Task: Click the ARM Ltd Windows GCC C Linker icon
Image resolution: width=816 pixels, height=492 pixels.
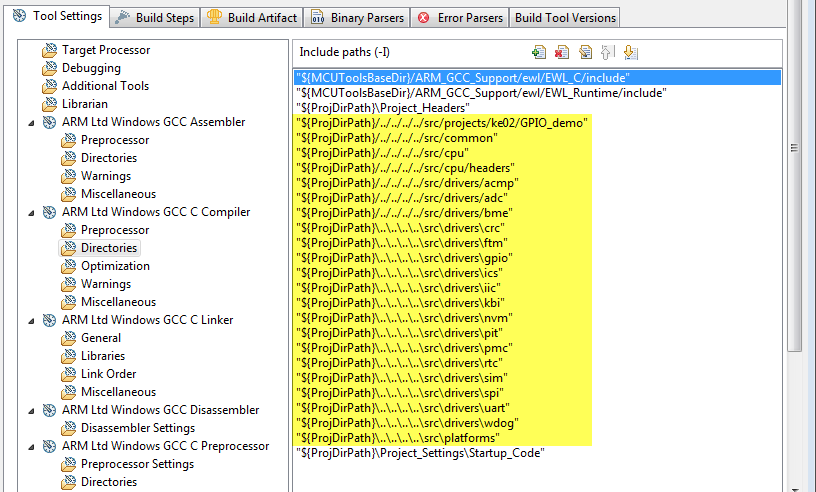Action: pos(49,320)
